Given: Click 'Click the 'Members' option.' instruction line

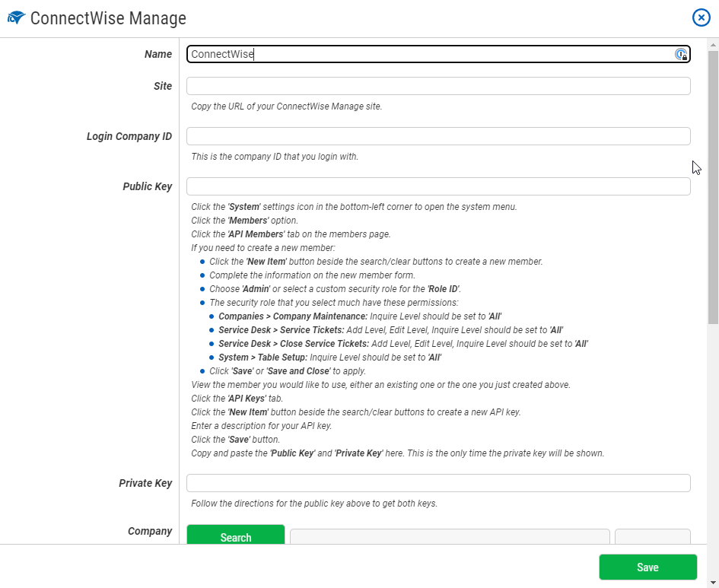Looking at the screenshot, I should click(x=244, y=221).
